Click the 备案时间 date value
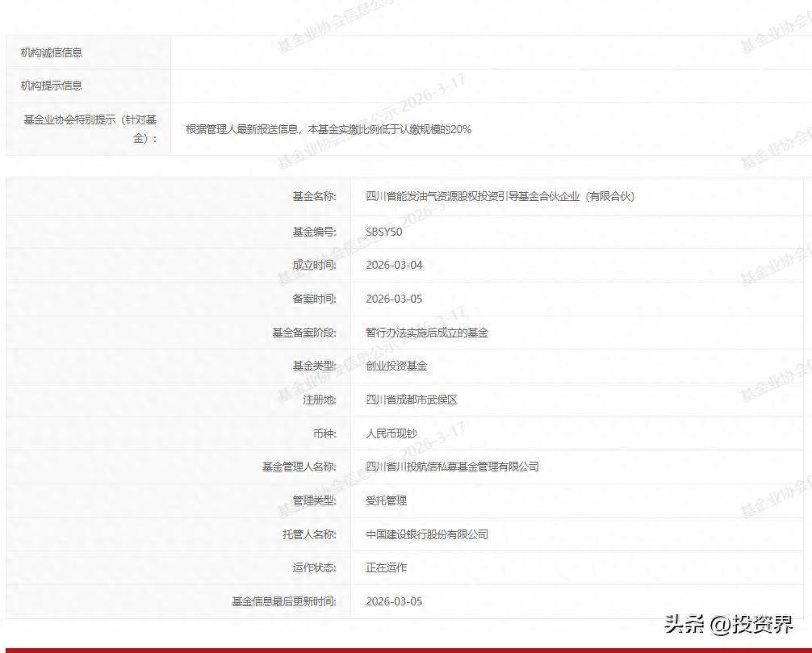The image size is (812, 653). tap(394, 299)
